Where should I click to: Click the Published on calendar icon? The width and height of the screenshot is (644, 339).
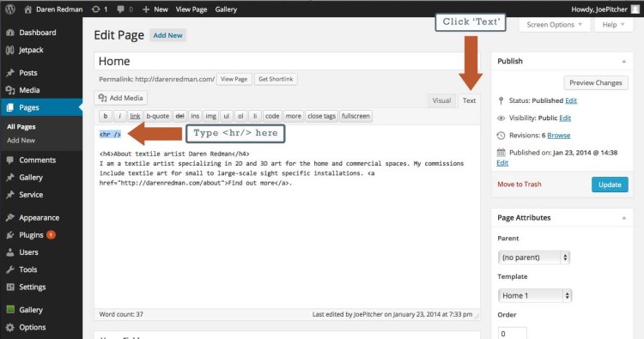501,153
